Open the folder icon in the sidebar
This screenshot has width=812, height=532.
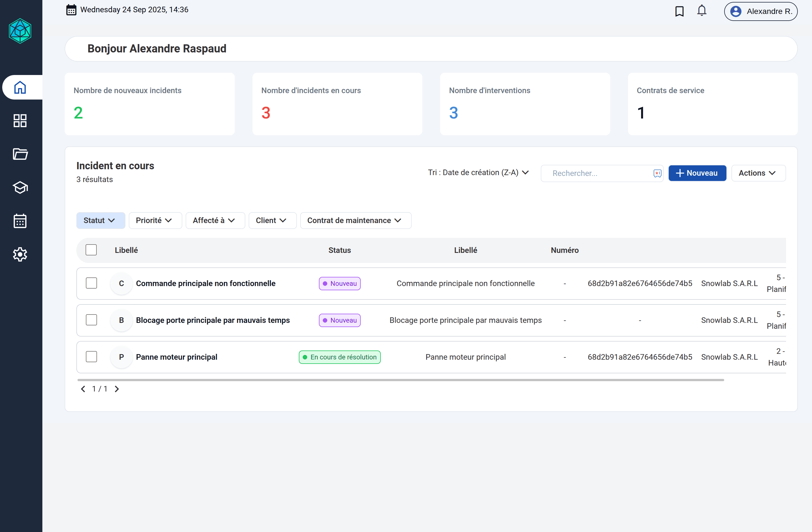[20, 154]
